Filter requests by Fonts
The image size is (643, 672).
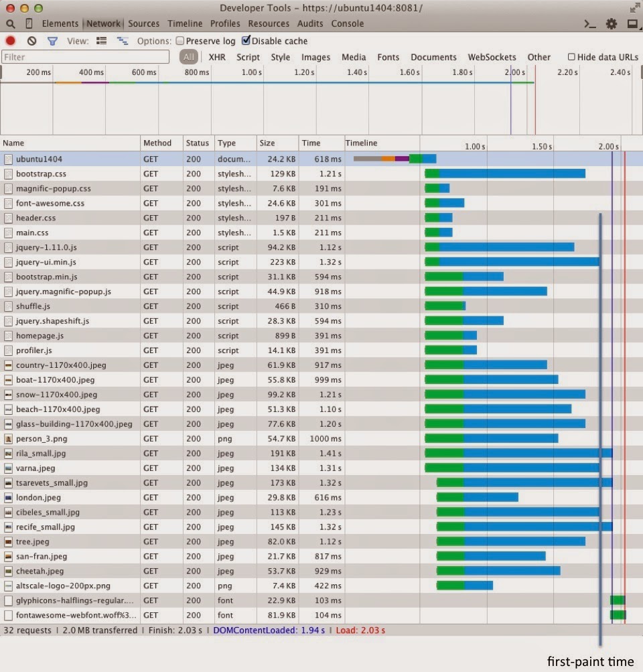click(x=388, y=57)
